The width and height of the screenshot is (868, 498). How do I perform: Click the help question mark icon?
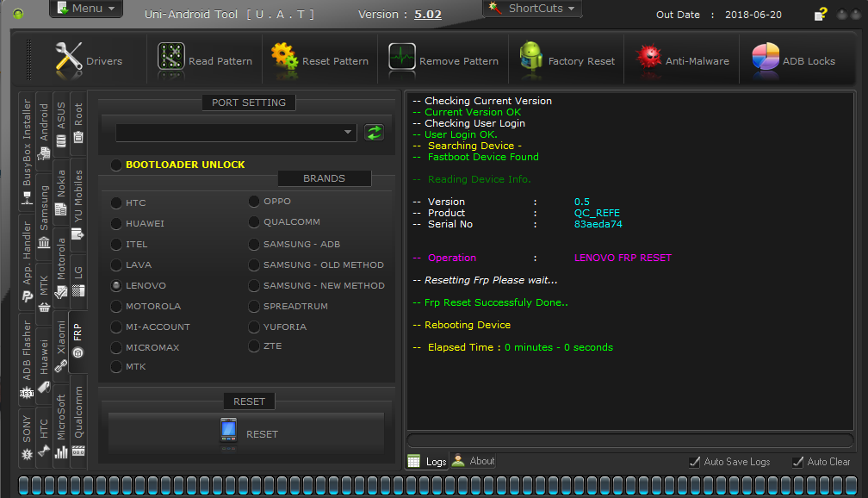click(821, 14)
